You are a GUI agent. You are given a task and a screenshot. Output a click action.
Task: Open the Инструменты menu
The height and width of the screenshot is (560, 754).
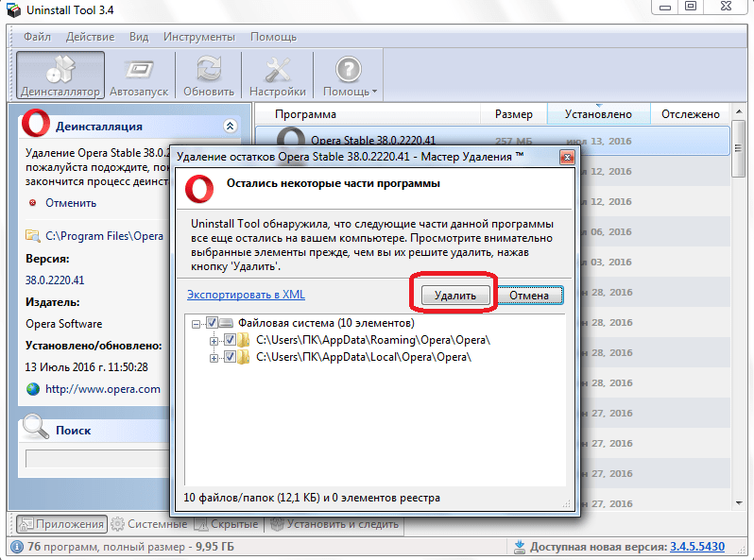(x=199, y=37)
